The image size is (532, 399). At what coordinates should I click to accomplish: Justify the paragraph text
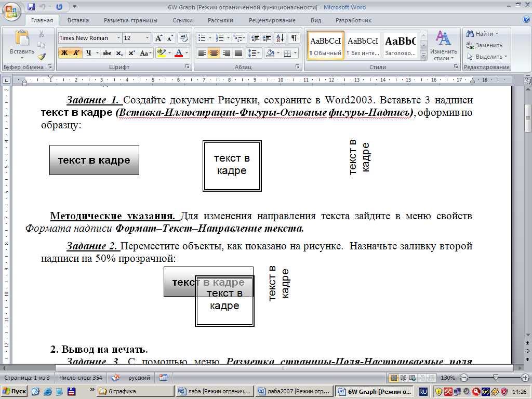[x=238, y=53]
